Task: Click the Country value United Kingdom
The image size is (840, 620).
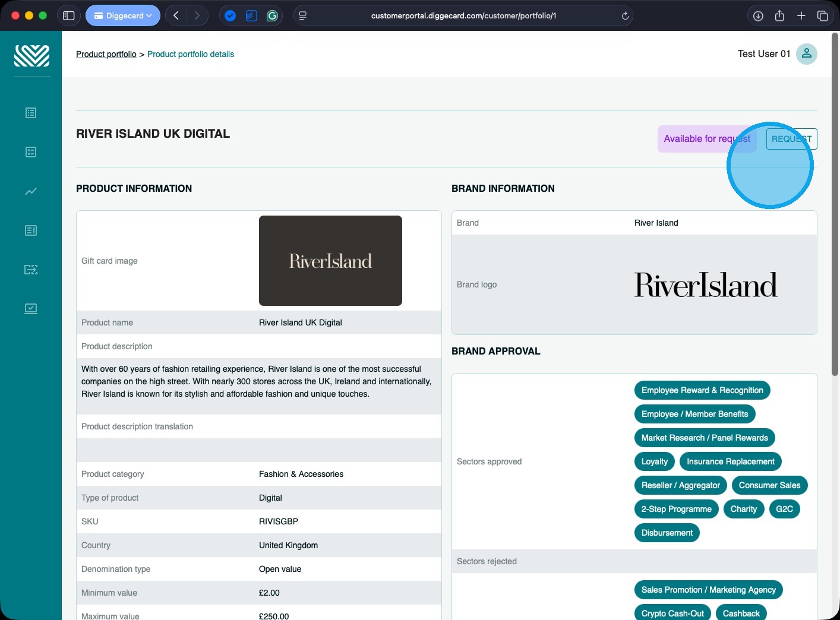Action: click(289, 545)
